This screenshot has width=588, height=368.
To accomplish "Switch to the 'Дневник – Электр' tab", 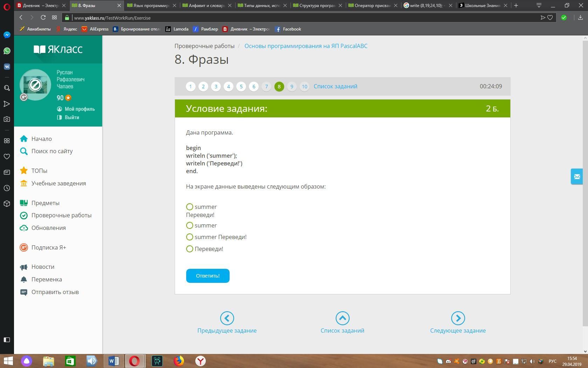I will 42,6.
